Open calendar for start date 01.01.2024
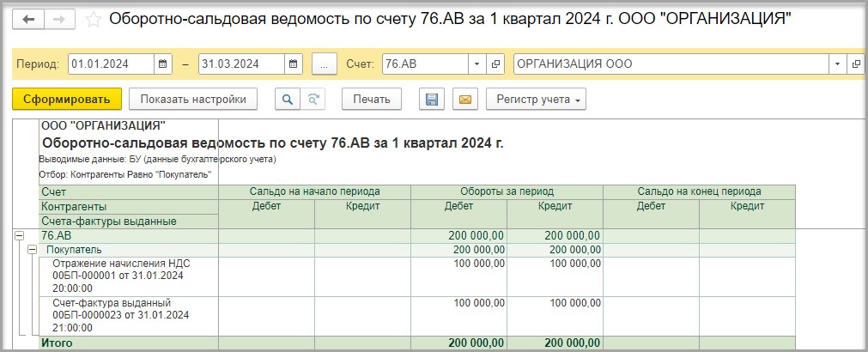Image resolution: width=868 pixels, height=352 pixels. click(163, 64)
